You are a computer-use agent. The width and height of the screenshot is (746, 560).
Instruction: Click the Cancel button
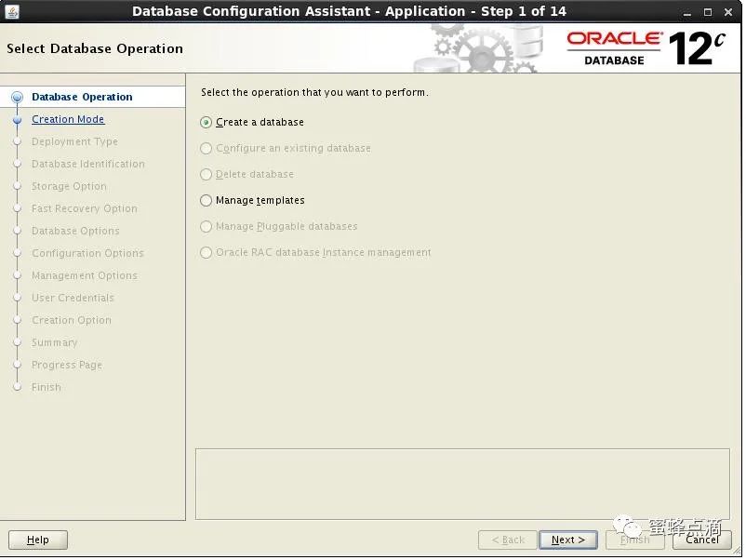[x=702, y=540]
